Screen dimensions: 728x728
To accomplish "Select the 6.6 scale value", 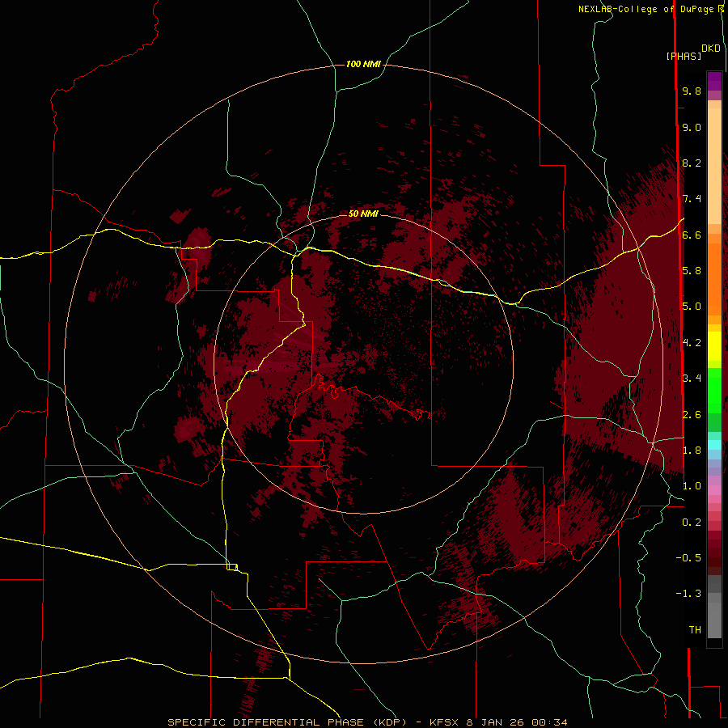I will click(692, 235).
